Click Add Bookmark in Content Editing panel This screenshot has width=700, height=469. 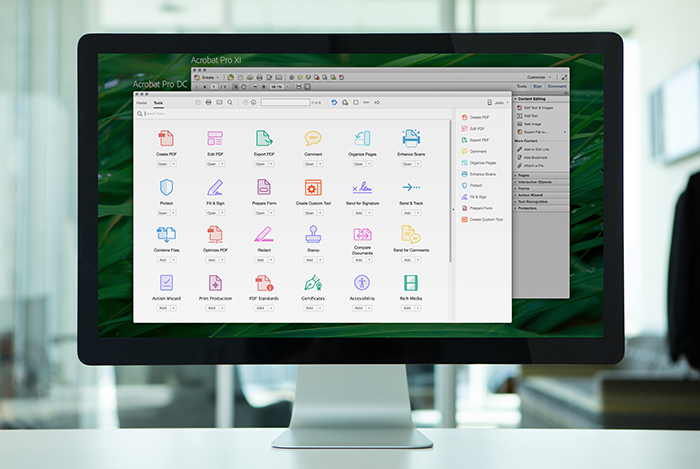[x=538, y=157]
